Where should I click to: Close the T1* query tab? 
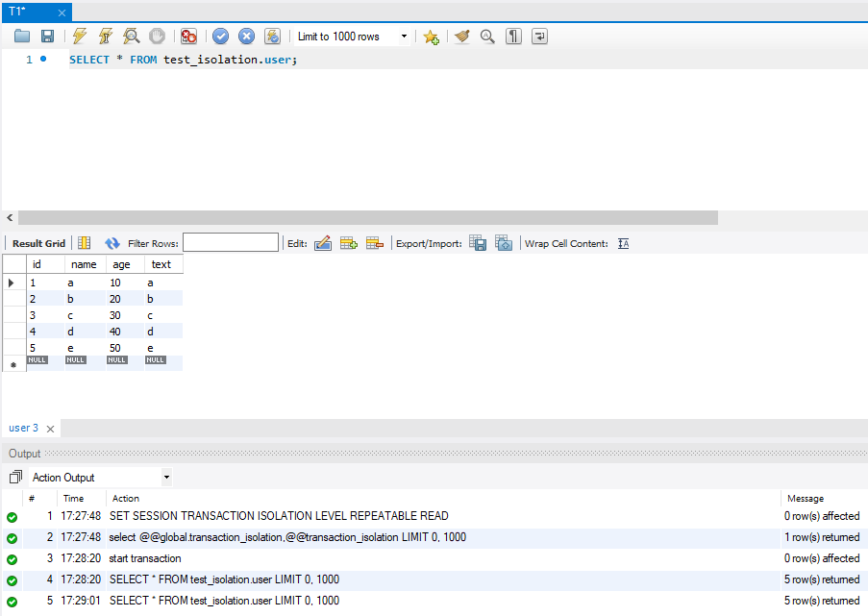[62, 12]
